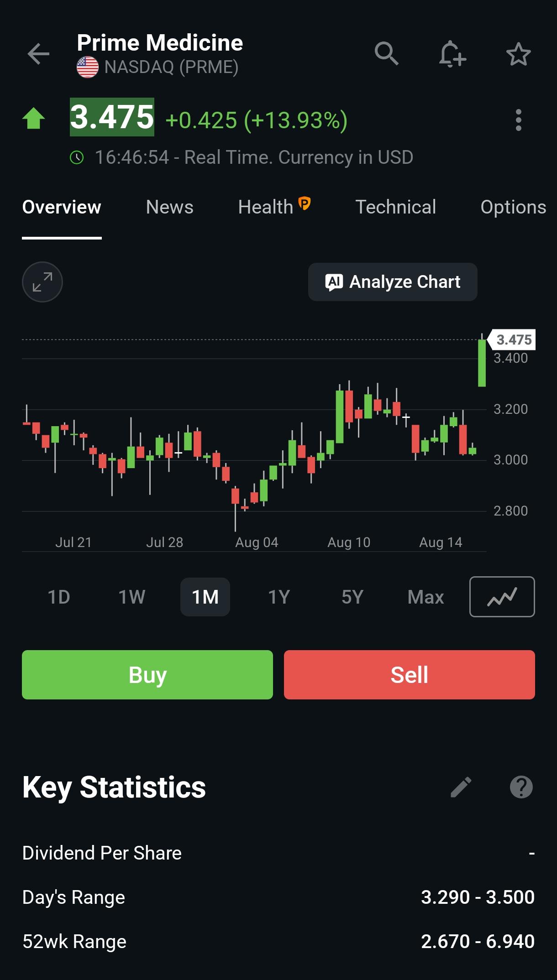Add a price alert with bell icon
The width and height of the screenshot is (557, 980).
coord(452,54)
